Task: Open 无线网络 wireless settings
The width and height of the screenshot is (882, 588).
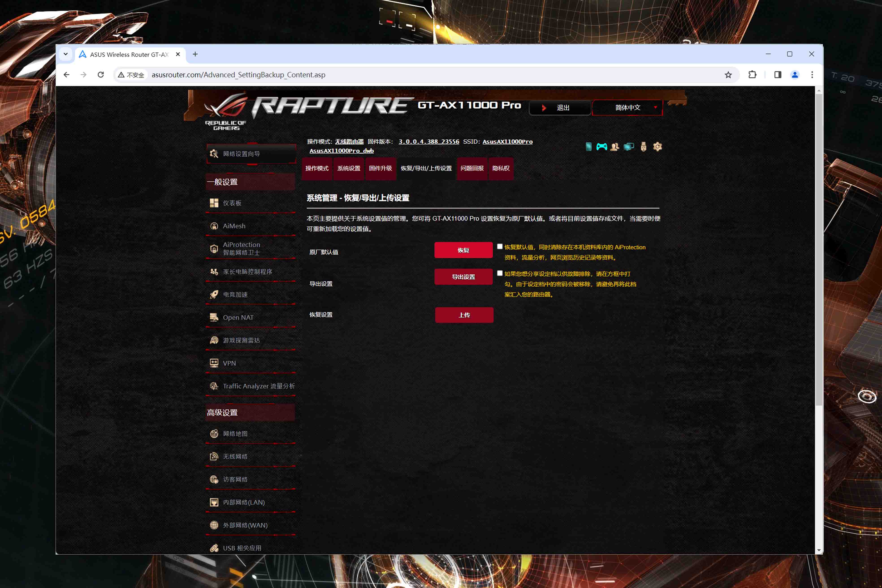Action: 251,456
